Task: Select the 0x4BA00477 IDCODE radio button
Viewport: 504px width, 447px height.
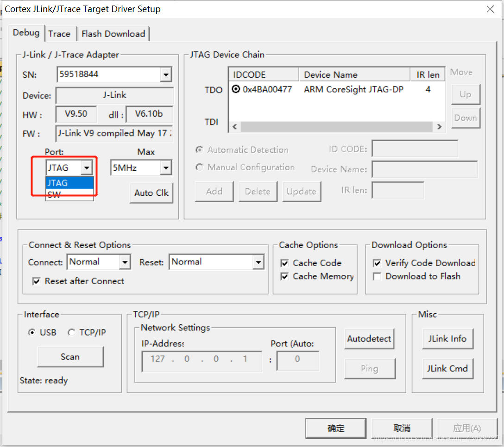Action: 236,89
